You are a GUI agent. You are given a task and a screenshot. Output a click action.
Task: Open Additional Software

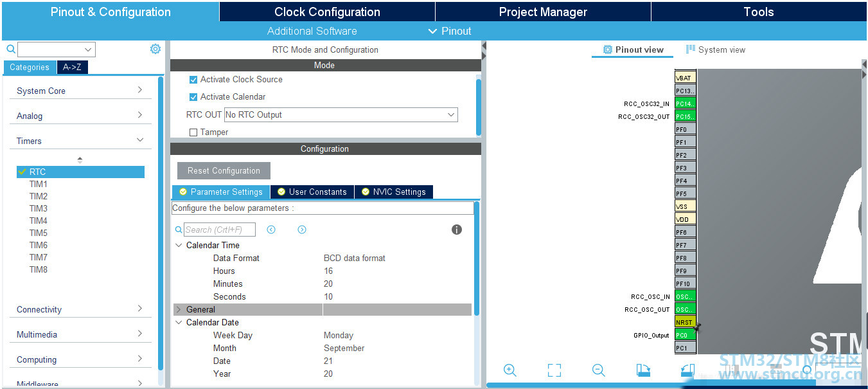(312, 31)
